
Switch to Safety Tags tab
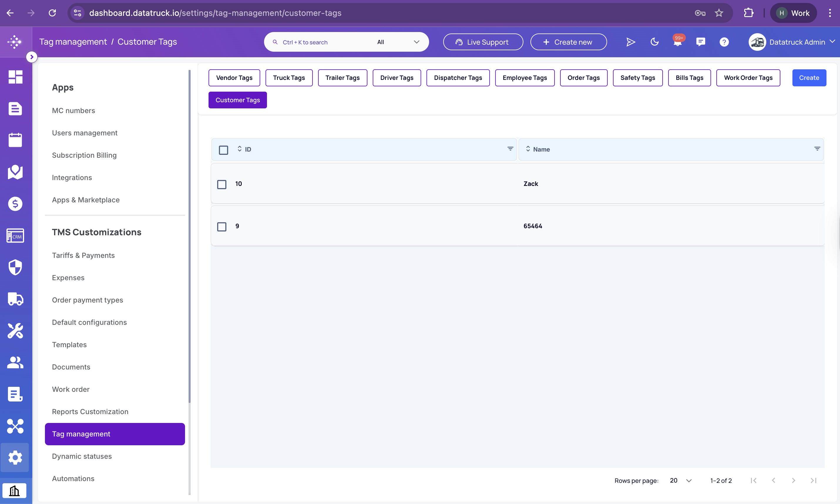[x=638, y=78]
